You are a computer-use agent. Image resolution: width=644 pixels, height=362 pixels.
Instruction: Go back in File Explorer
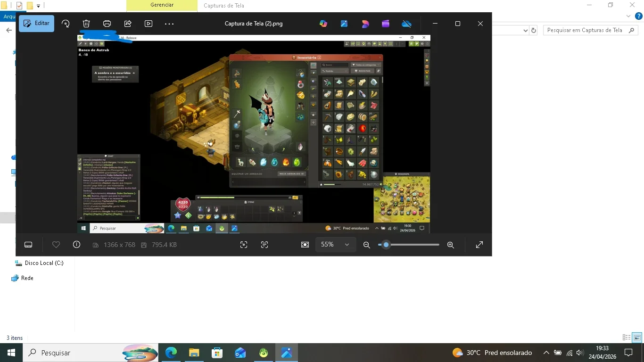tap(8, 30)
